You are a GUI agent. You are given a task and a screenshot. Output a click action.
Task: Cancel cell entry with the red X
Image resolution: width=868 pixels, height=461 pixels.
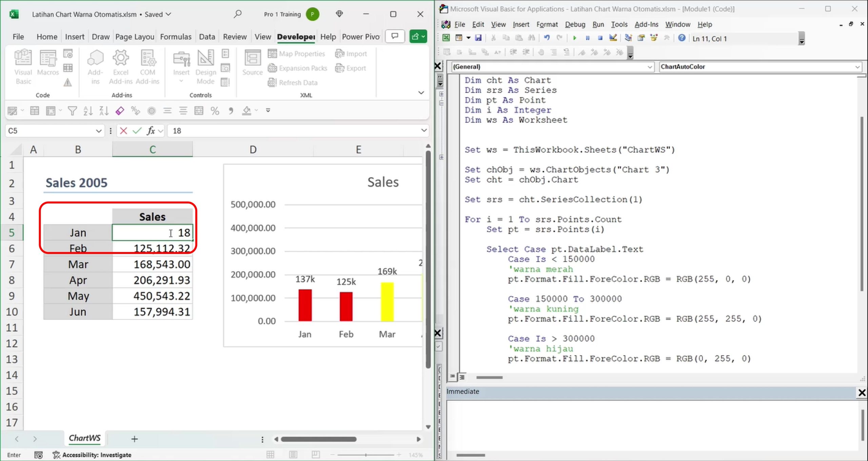point(123,131)
